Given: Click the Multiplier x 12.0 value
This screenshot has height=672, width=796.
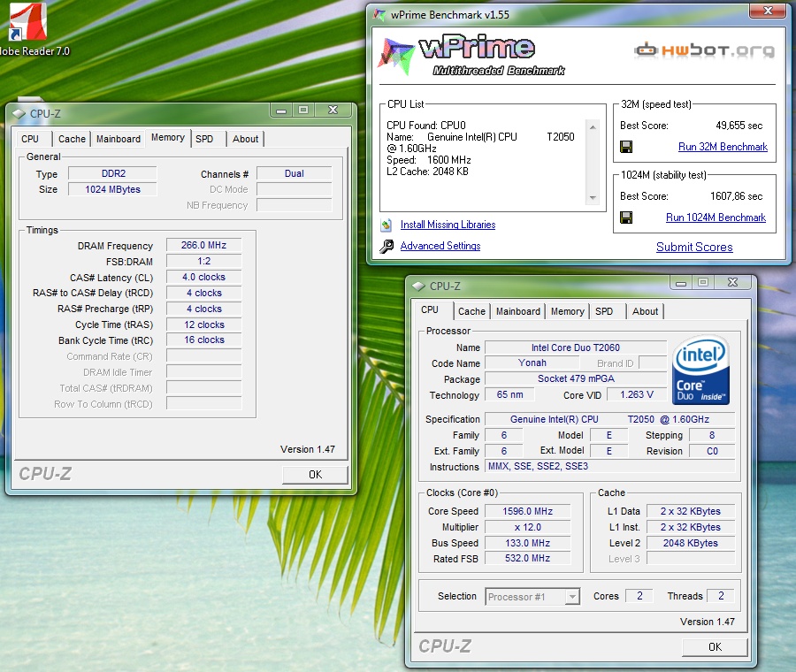Looking at the screenshot, I should [527, 527].
